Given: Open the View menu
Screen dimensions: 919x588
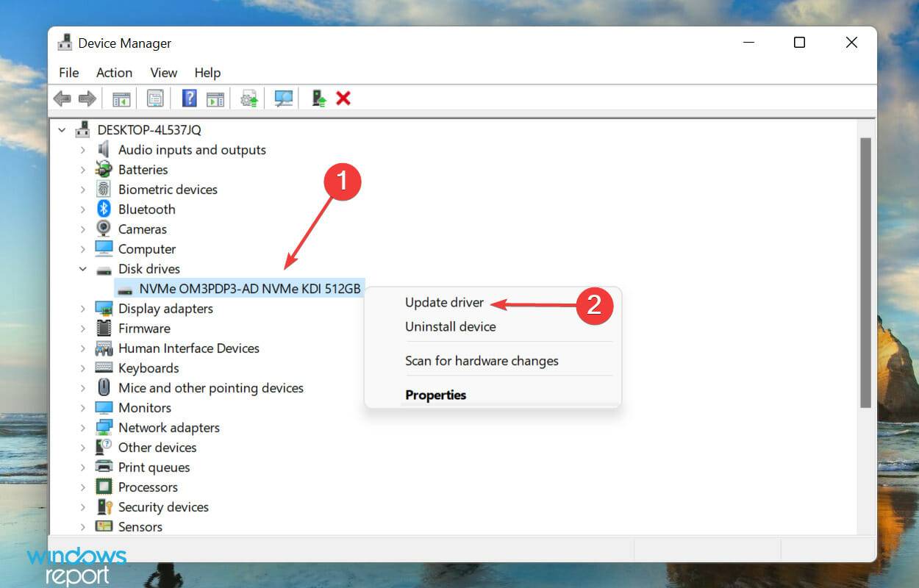Looking at the screenshot, I should (163, 73).
